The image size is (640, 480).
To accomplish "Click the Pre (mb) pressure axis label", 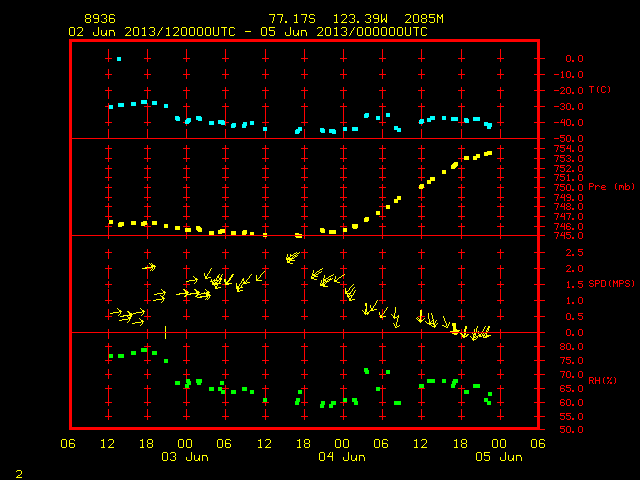I will click(x=611, y=187).
